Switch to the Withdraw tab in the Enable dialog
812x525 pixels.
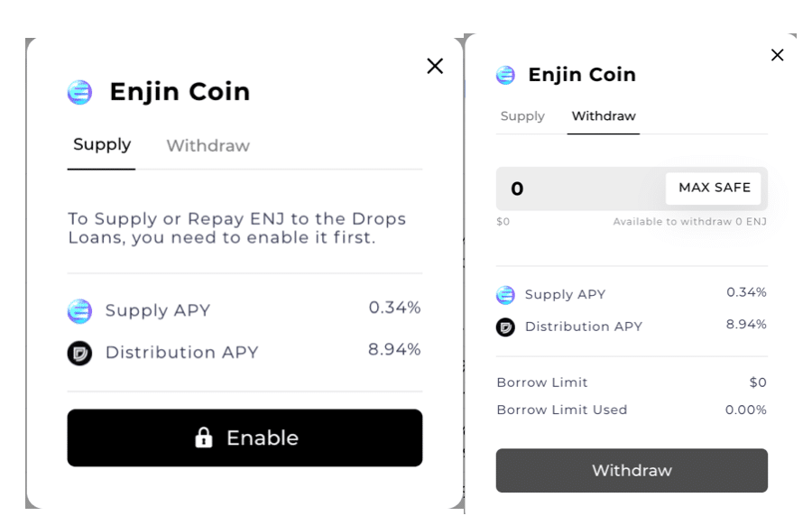pyautogui.click(x=208, y=146)
